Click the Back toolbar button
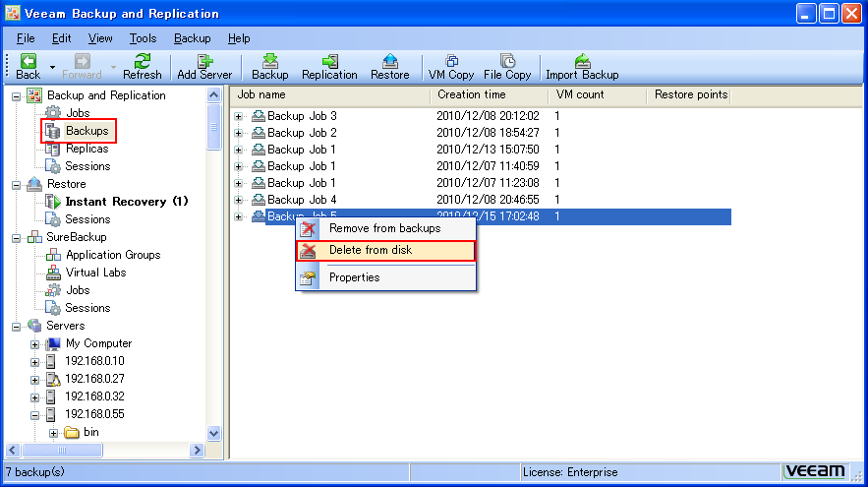This screenshot has width=868, height=487. click(x=29, y=67)
